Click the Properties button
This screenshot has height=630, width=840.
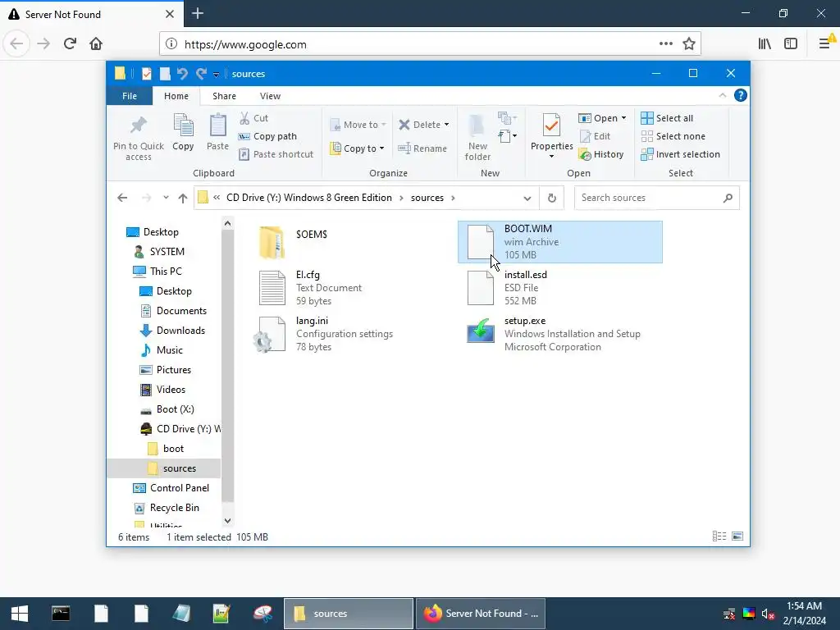click(552, 136)
